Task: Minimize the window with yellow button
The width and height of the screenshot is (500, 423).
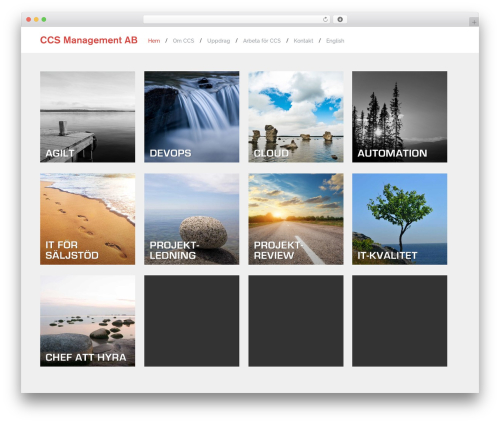Action: pos(36,19)
